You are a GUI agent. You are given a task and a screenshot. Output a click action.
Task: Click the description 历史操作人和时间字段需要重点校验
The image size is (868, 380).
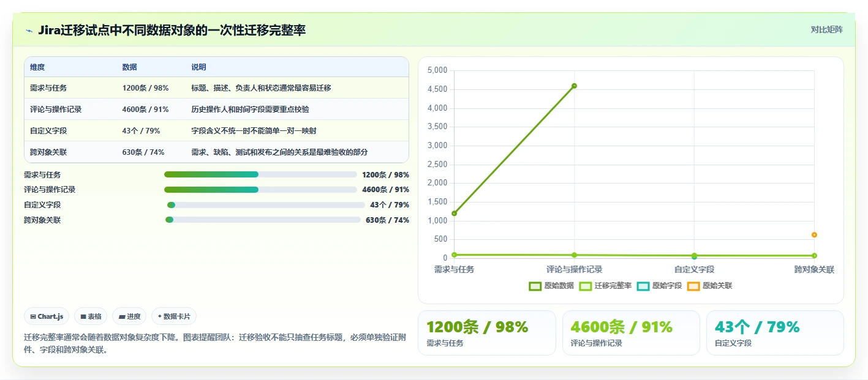pyautogui.click(x=250, y=110)
